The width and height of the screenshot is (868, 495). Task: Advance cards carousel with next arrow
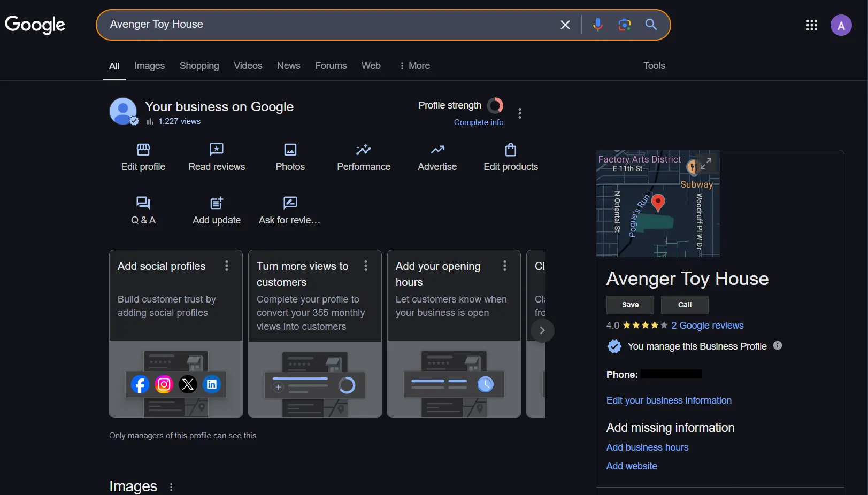(542, 330)
